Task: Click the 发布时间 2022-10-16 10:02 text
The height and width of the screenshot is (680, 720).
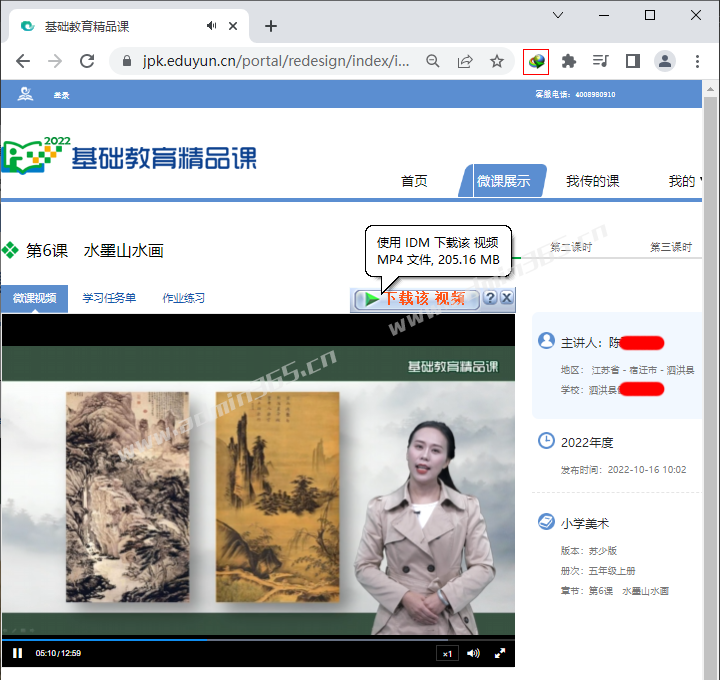Action: [623, 470]
